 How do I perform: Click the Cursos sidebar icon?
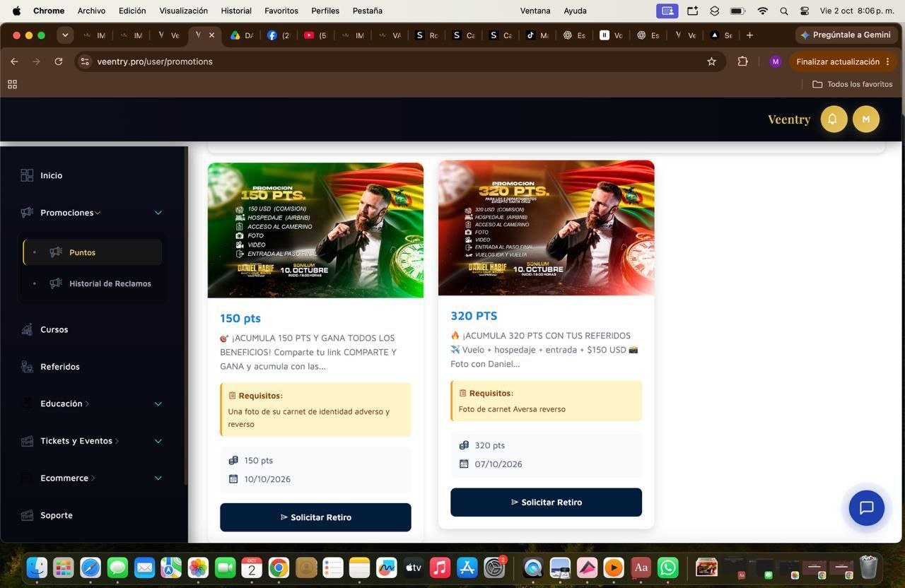pyautogui.click(x=27, y=329)
